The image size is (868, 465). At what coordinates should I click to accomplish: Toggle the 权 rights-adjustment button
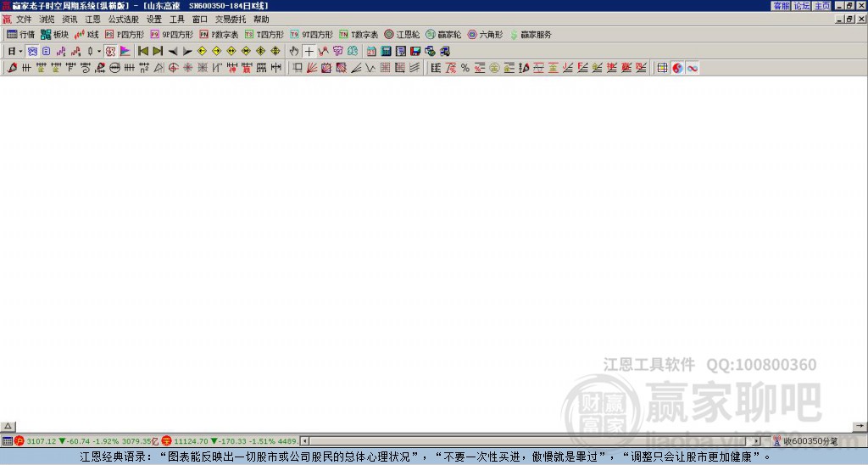[x=110, y=51]
